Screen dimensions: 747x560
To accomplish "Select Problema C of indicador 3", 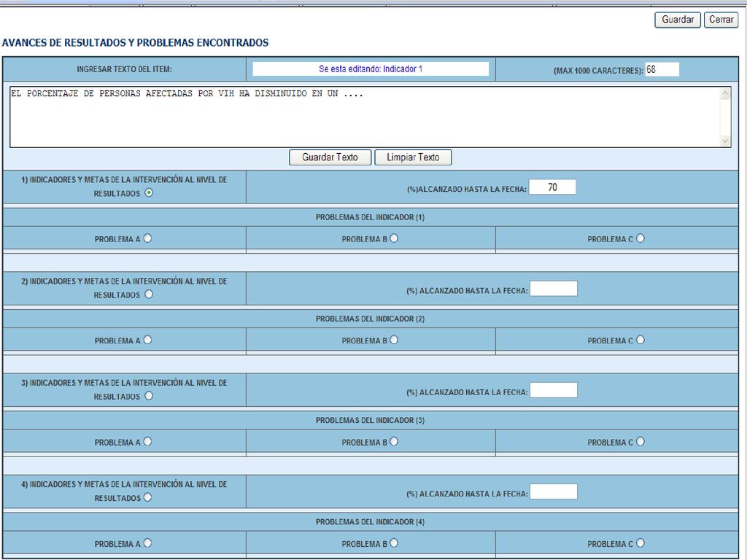I will 640,441.
